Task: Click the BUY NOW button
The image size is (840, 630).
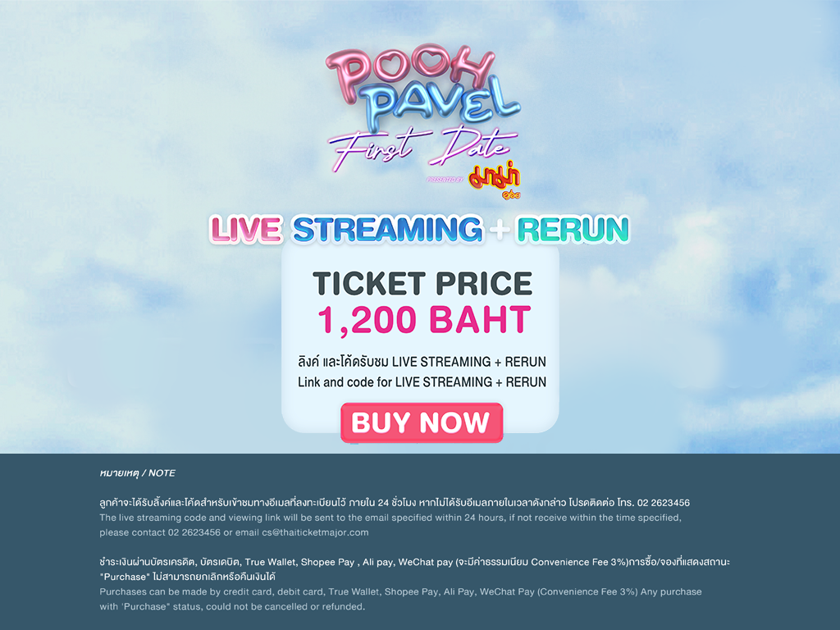Action: [x=422, y=422]
